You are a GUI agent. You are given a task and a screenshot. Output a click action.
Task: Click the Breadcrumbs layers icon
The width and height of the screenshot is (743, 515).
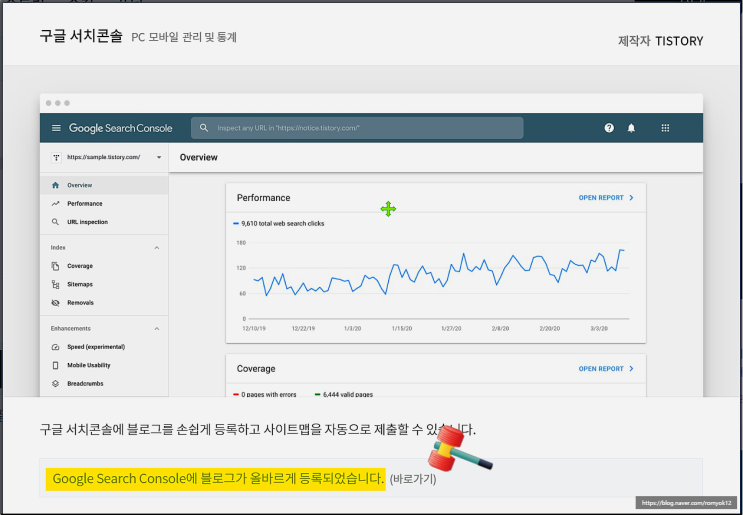pos(55,384)
